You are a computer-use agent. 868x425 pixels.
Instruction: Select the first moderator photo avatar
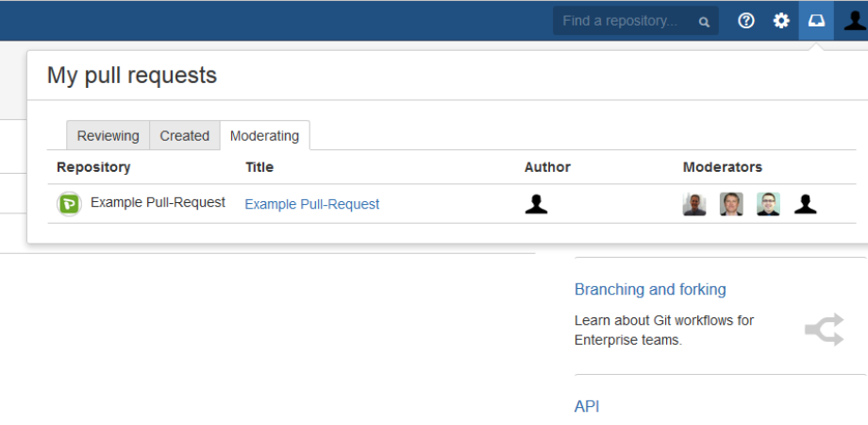pyautogui.click(x=694, y=204)
